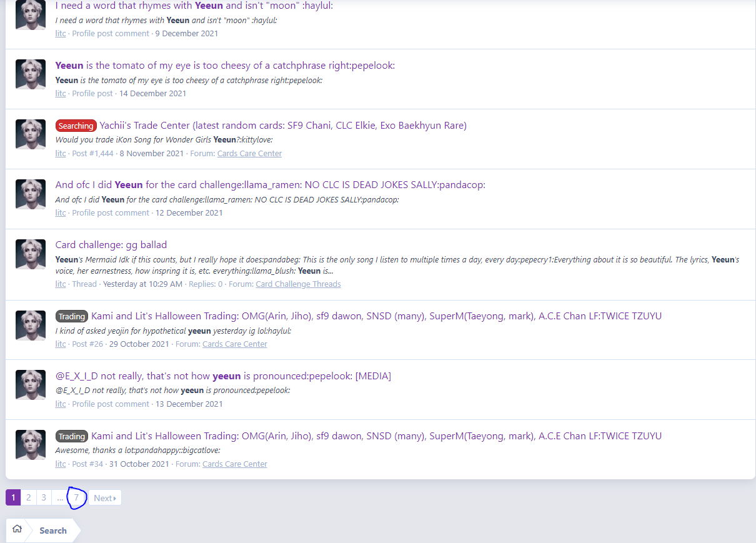Open the "@E_X_I_D not really" result title
The height and width of the screenshot is (543, 756).
coord(223,376)
